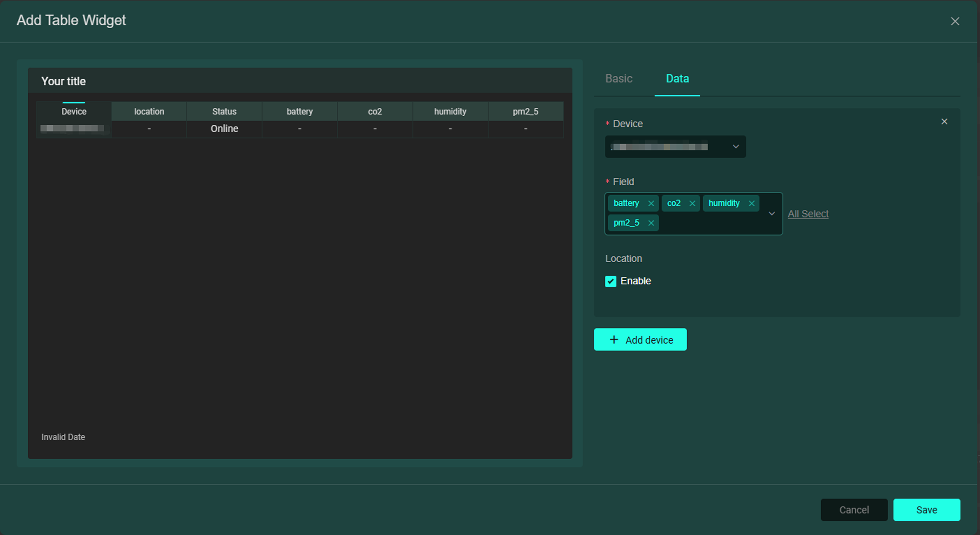This screenshot has width=980, height=535.
Task: Uncheck the Location Enable checkbox
Action: point(610,281)
